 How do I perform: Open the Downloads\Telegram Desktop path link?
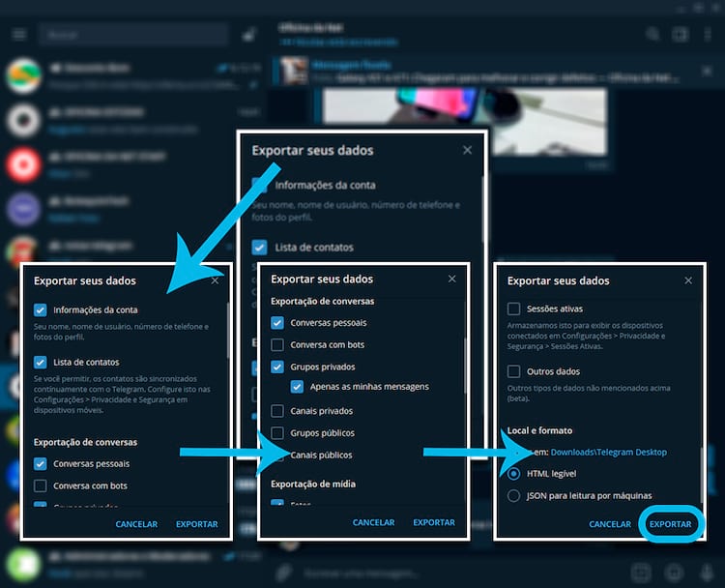pyautogui.click(x=608, y=452)
